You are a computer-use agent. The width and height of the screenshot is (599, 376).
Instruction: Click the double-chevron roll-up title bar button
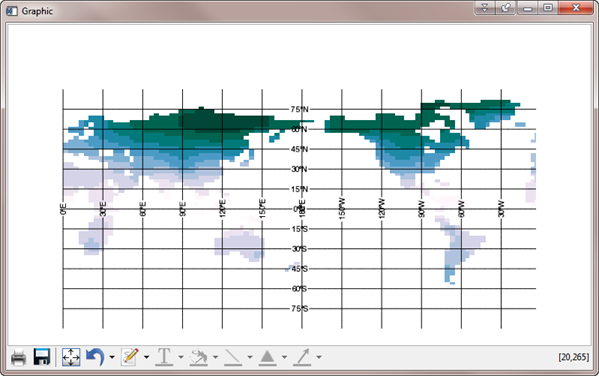click(485, 8)
